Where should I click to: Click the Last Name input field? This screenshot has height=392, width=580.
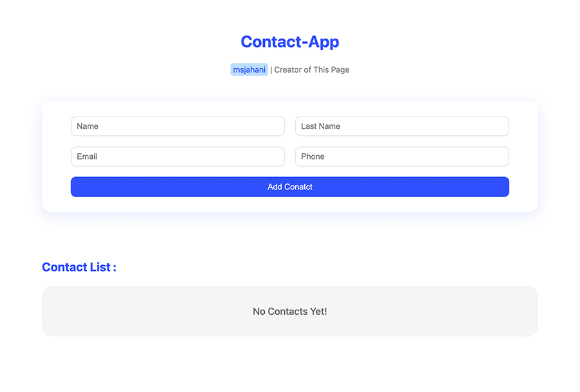[x=401, y=126]
